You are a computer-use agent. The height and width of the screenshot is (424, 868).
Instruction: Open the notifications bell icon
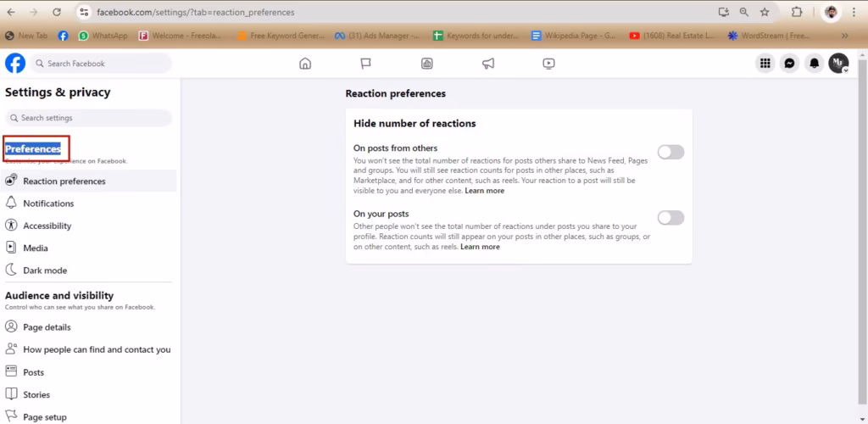[815, 64]
